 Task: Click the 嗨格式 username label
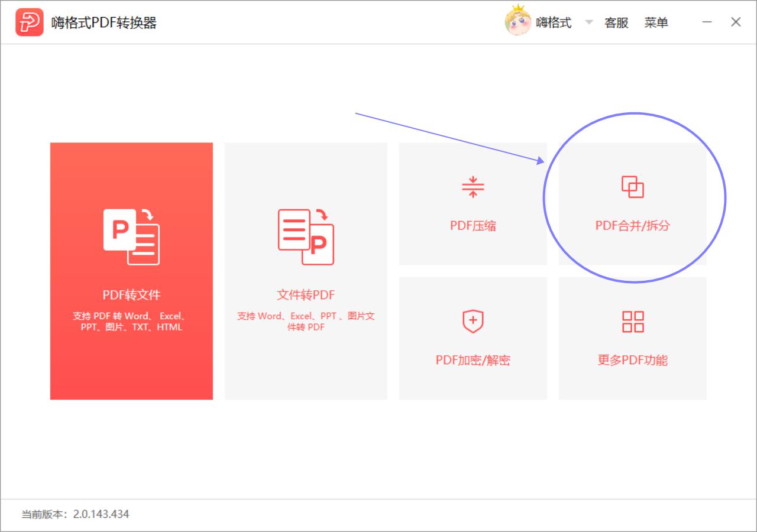coord(554,22)
